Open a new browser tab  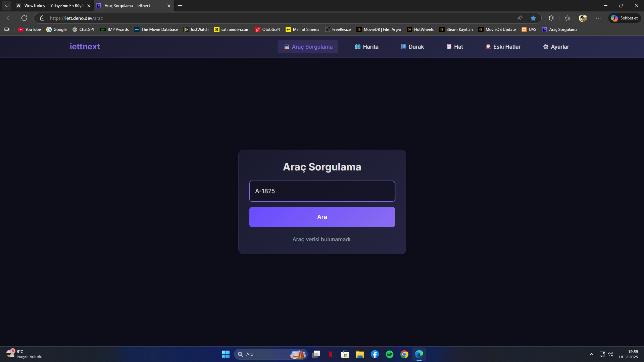click(180, 6)
